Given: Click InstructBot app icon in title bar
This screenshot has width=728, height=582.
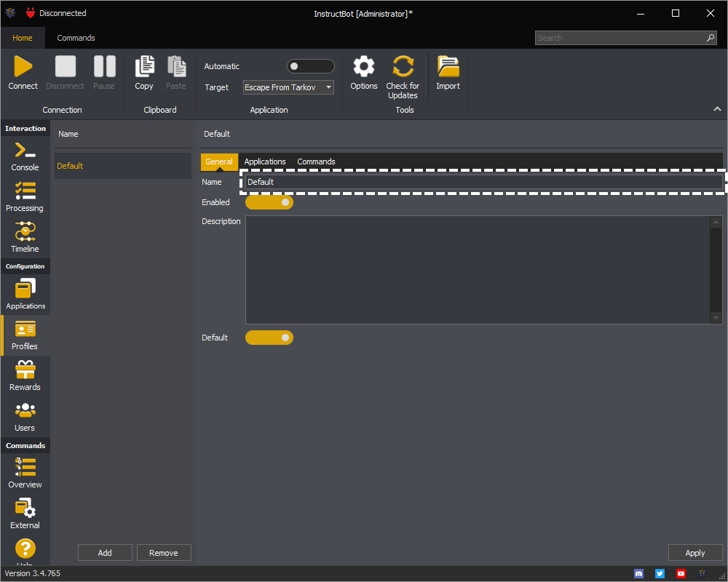Looking at the screenshot, I should [x=10, y=13].
